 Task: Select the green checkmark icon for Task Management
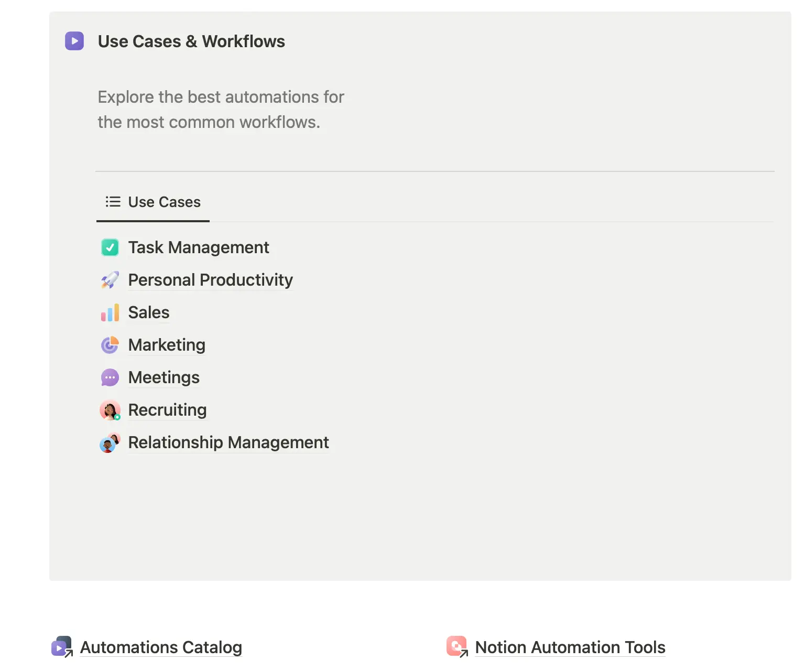click(110, 247)
